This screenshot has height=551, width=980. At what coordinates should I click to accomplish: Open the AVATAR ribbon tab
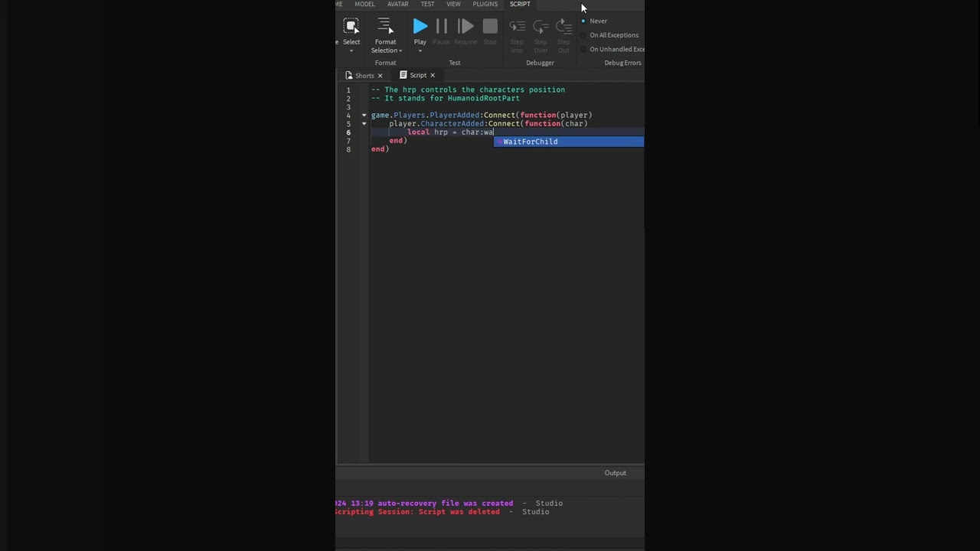pos(397,4)
